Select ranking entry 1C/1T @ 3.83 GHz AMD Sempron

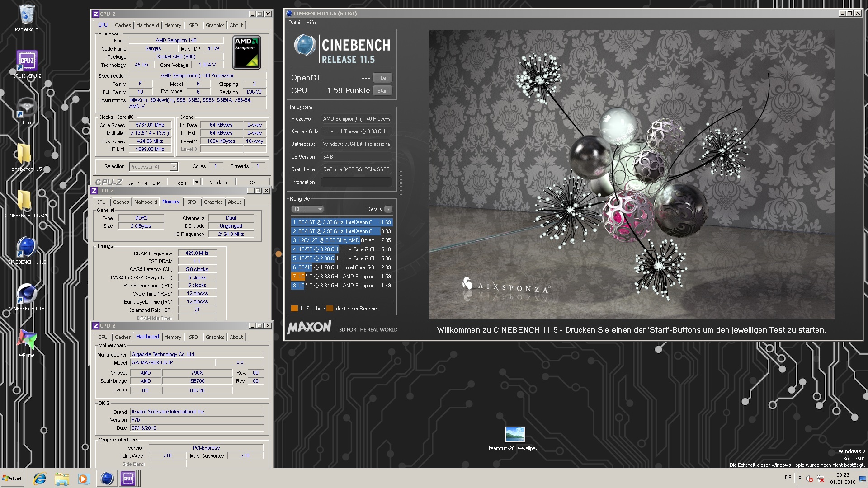[342, 277]
